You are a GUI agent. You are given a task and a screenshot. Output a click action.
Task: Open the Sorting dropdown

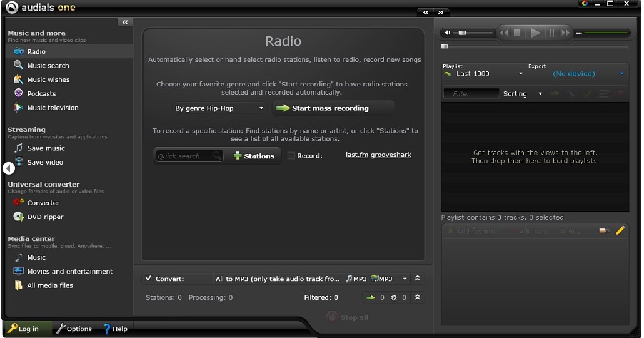pyautogui.click(x=523, y=94)
